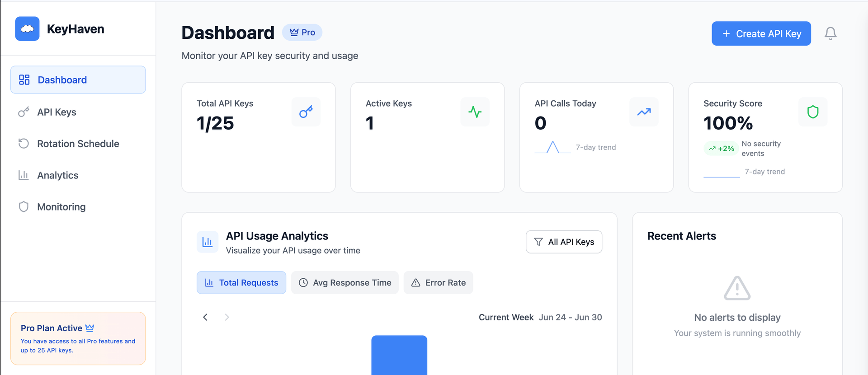Screen dimensions: 868x375
Task: Switch chart to Avg Response Time
Action: click(x=345, y=282)
